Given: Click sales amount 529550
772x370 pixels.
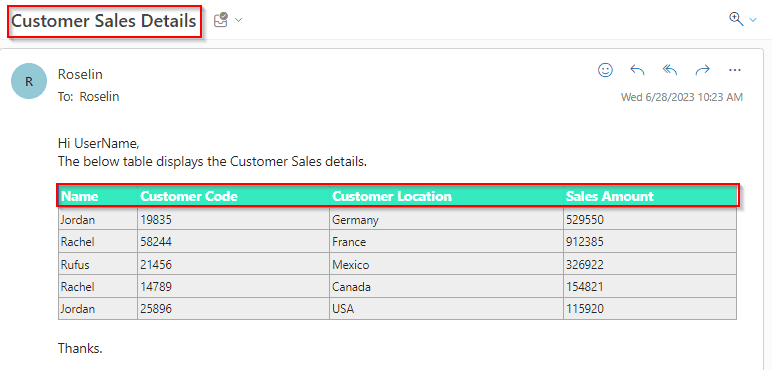Looking at the screenshot, I should pyautogui.click(x=650, y=220).
